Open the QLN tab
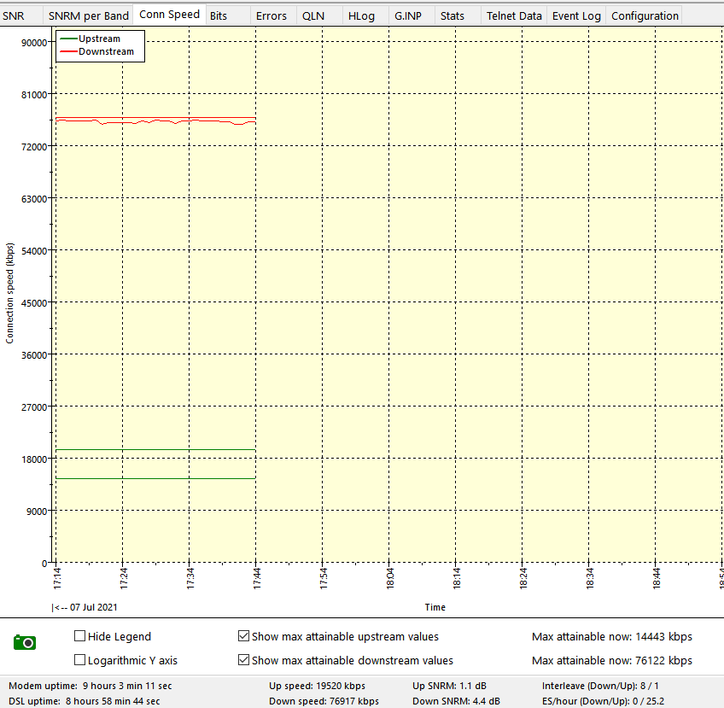 pos(313,16)
